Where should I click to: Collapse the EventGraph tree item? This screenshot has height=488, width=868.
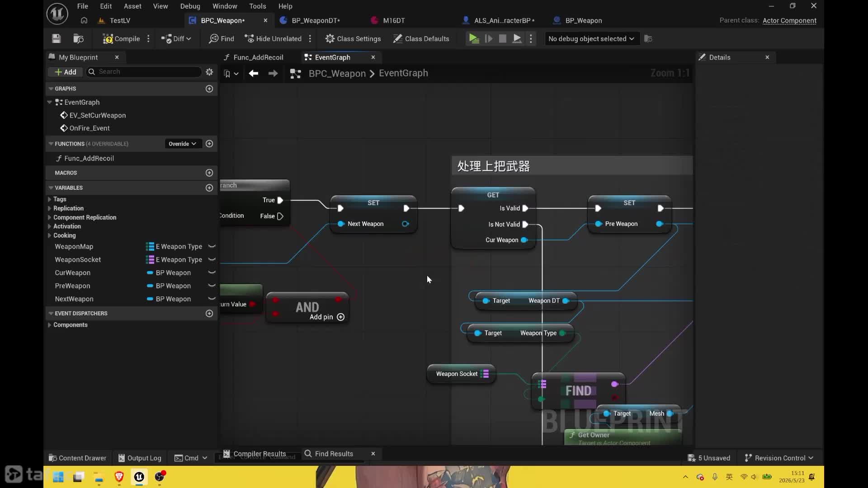49,103
